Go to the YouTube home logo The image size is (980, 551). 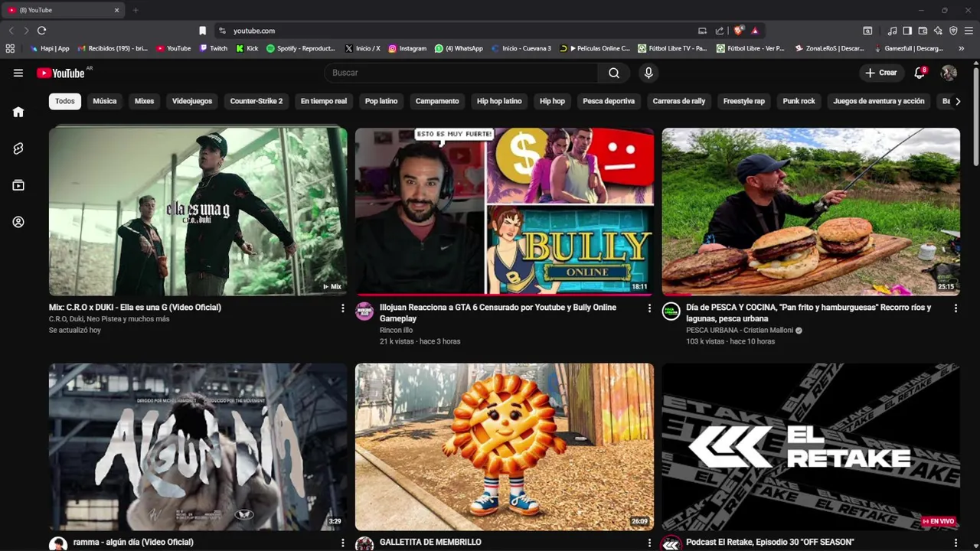pos(60,73)
